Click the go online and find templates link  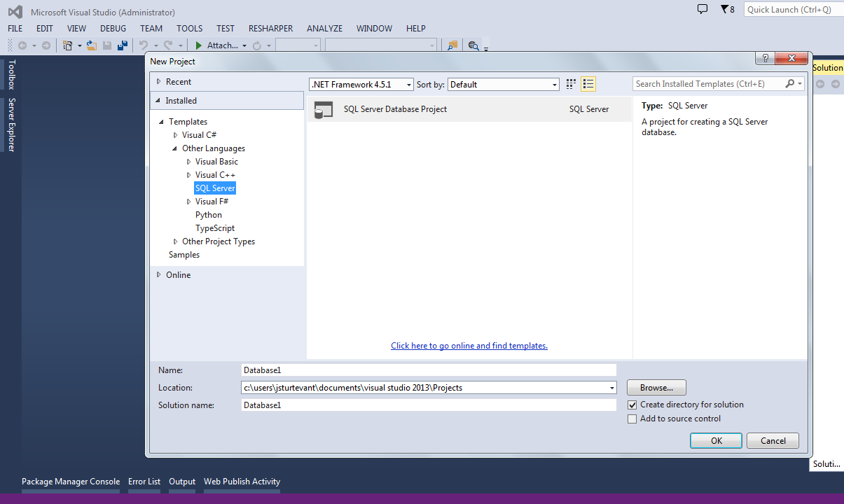[469, 346]
